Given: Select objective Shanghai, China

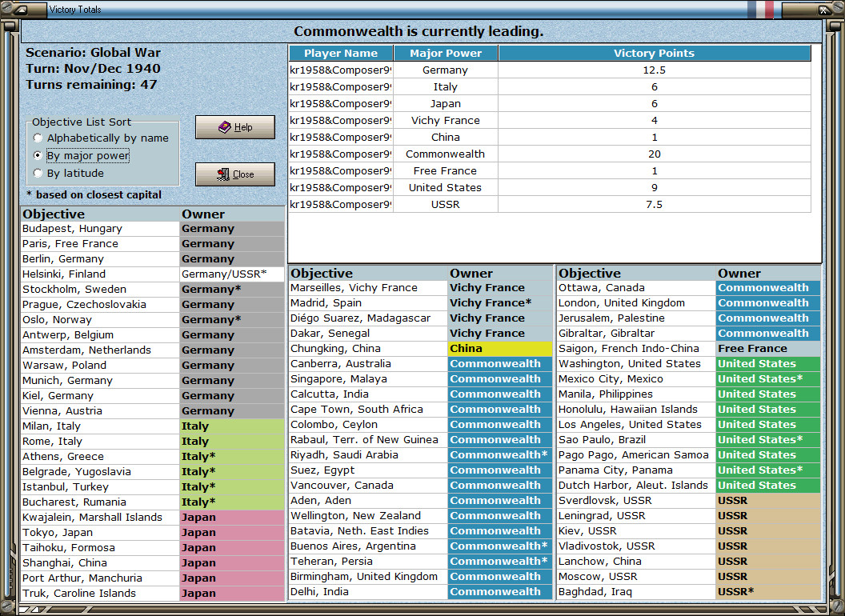Looking at the screenshot, I should 100,562.
